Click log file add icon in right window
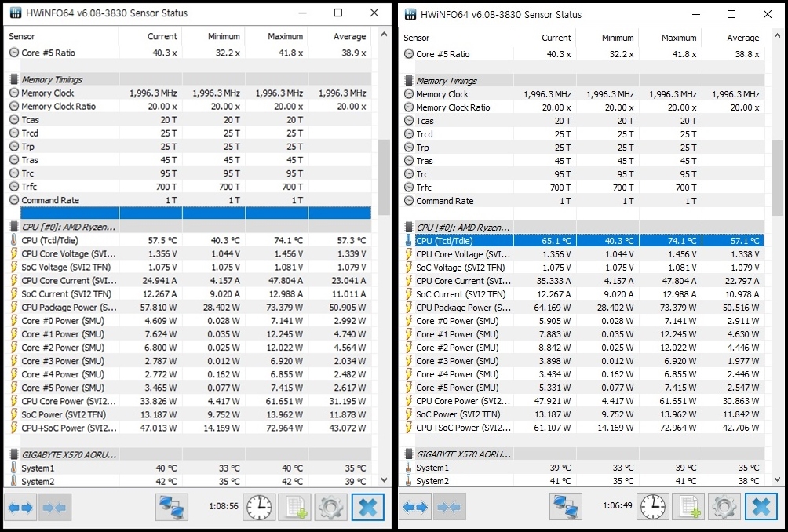Viewport: 788px width, 532px height. click(x=689, y=508)
